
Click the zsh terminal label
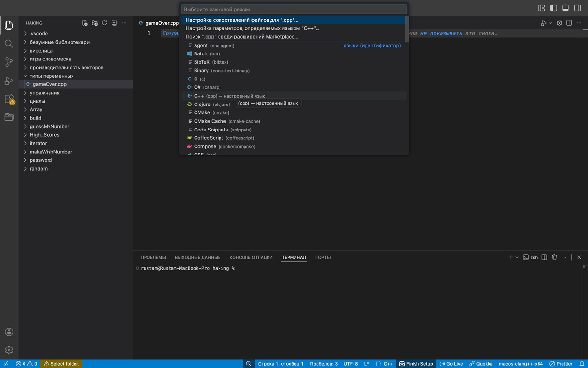531,257
